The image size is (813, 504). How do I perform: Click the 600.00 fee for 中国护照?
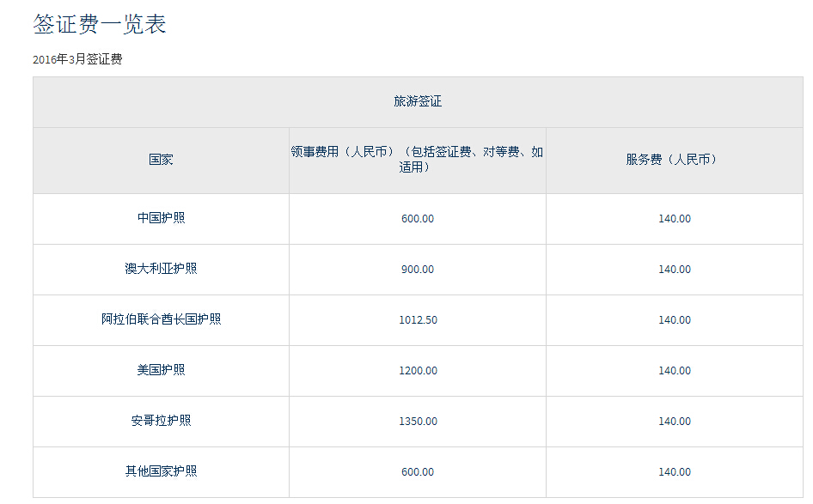(x=418, y=219)
